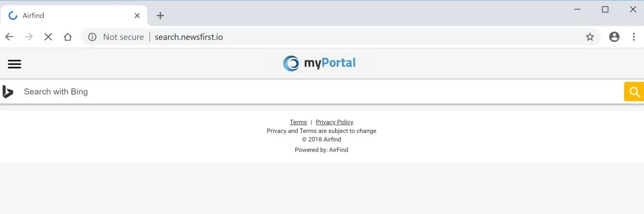
Task: Close the browser window
Action: point(633,9)
